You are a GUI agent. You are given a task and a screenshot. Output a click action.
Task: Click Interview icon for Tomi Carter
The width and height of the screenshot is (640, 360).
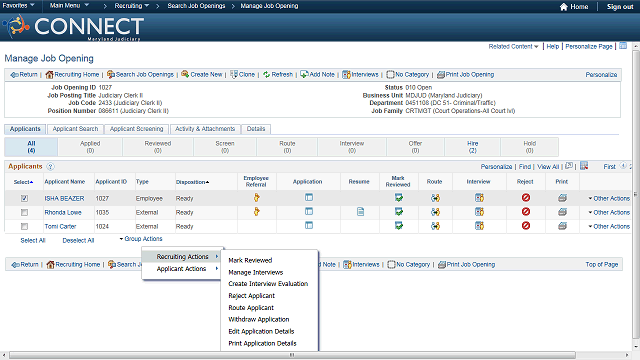click(479, 226)
